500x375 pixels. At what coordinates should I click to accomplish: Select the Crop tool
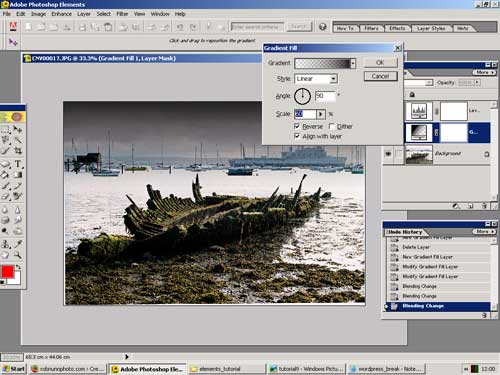click(18, 151)
